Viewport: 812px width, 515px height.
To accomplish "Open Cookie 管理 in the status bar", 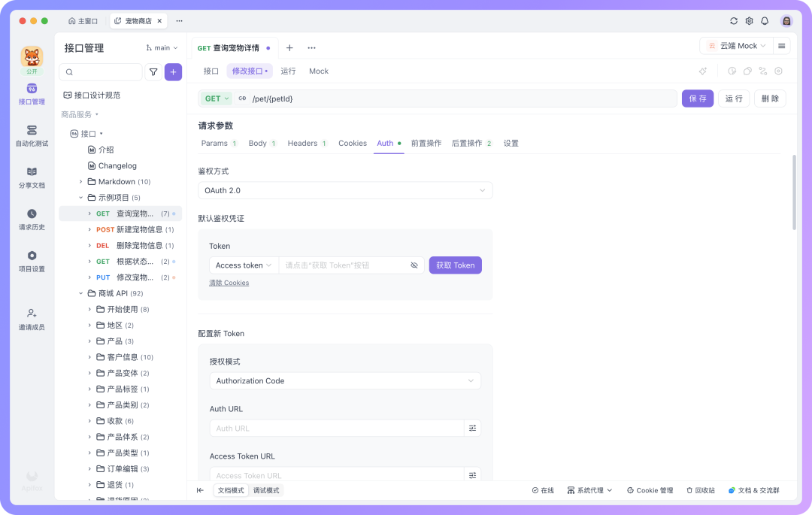I will (x=650, y=490).
